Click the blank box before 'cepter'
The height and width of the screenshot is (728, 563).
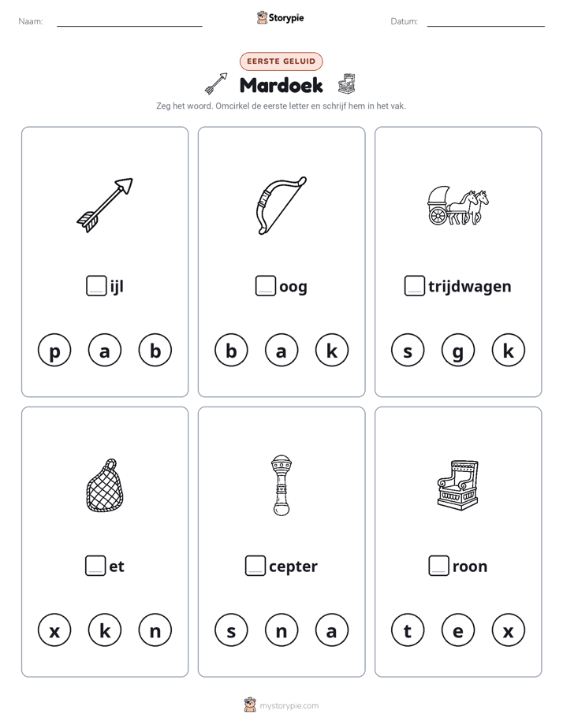255,566
